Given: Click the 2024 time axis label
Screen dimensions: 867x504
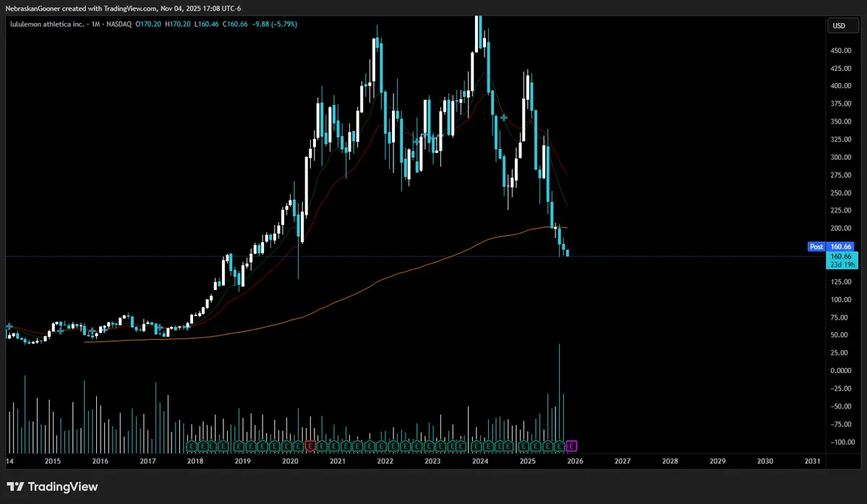Looking at the screenshot, I should (x=480, y=461).
